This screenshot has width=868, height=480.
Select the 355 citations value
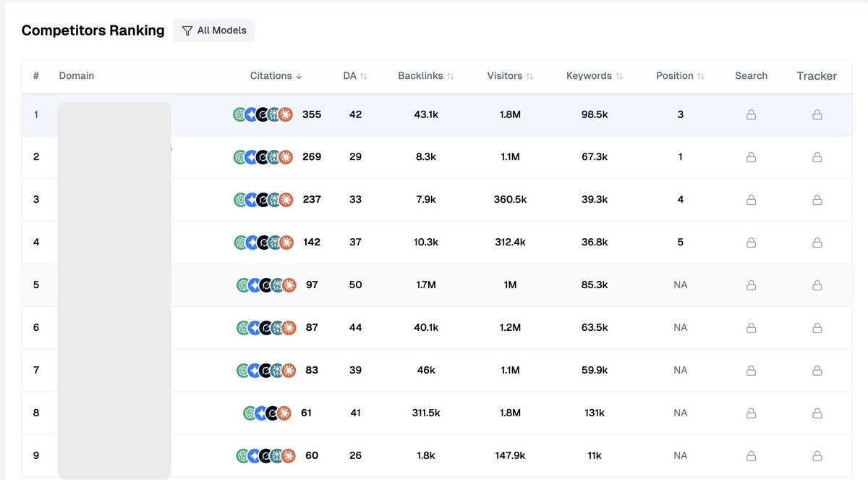[312, 114]
